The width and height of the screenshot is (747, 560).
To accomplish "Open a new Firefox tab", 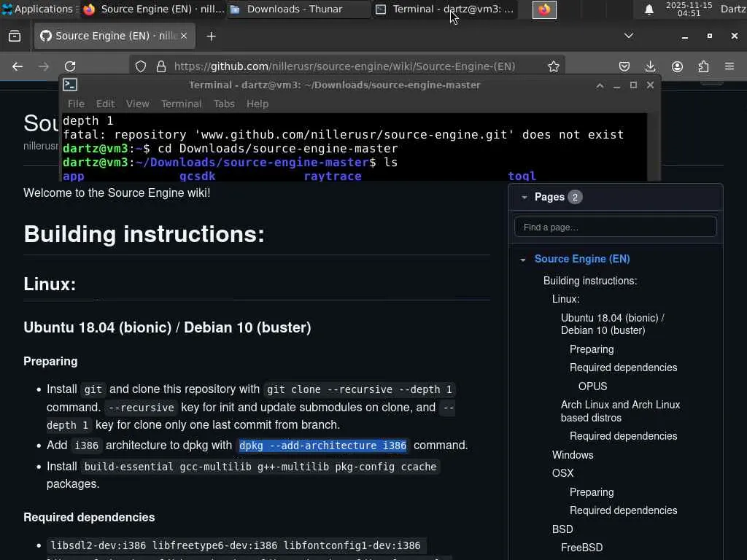I will click(x=211, y=36).
